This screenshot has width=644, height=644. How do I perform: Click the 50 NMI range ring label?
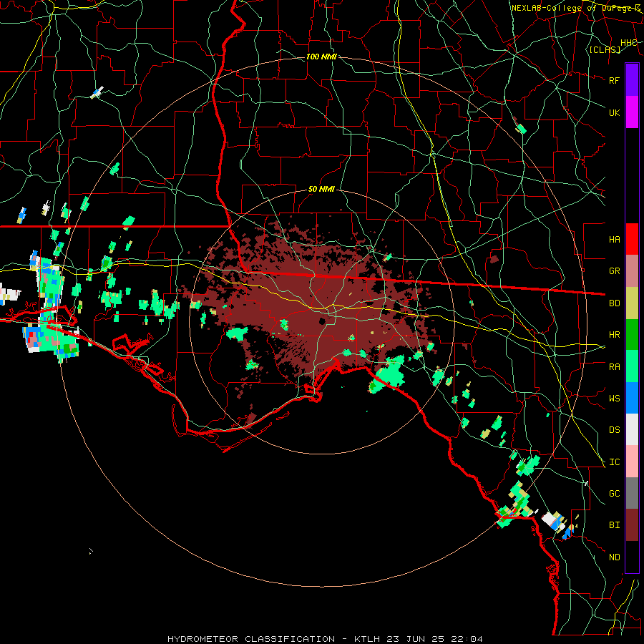pyautogui.click(x=321, y=189)
